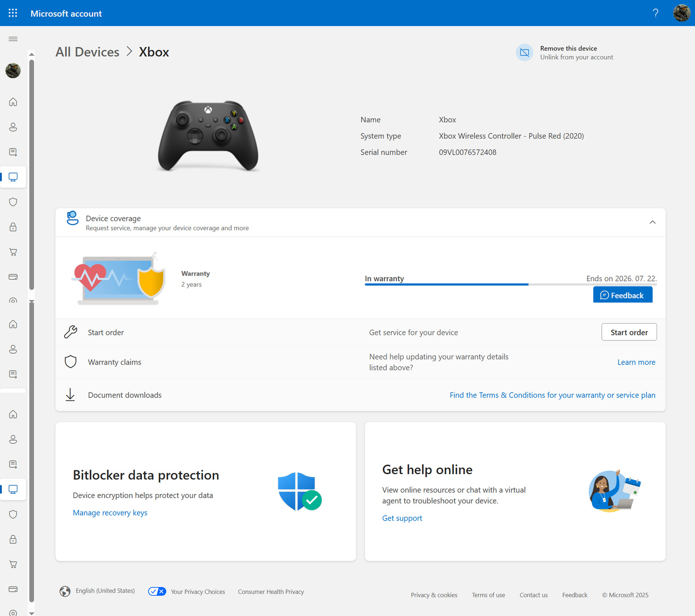The height and width of the screenshot is (616, 695).
Task: Click the Bitlocker data protection heading
Action: click(x=146, y=475)
